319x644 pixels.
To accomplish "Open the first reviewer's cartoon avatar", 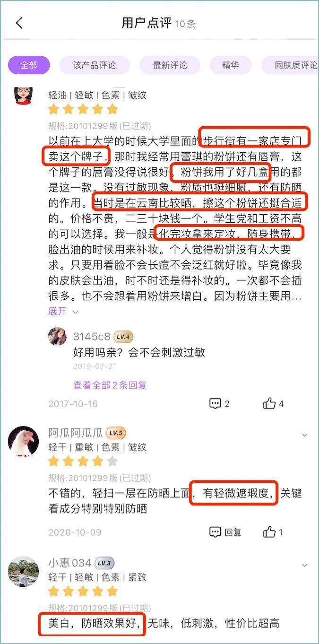I will [x=23, y=96].
